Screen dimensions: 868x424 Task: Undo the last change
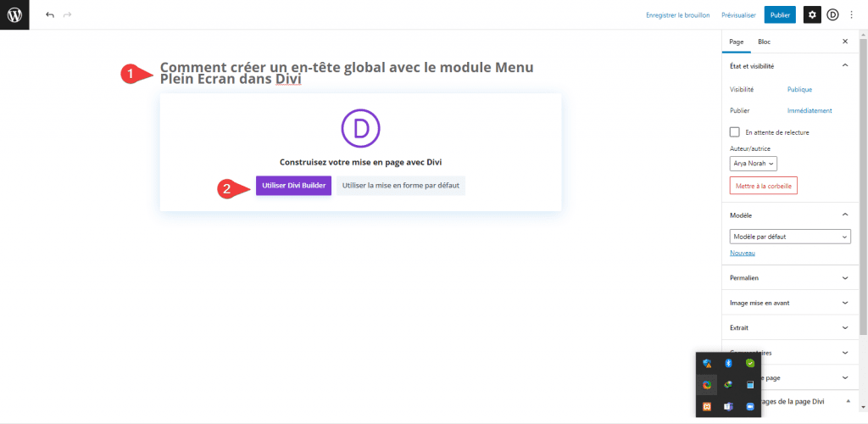[x=50, y=15]
